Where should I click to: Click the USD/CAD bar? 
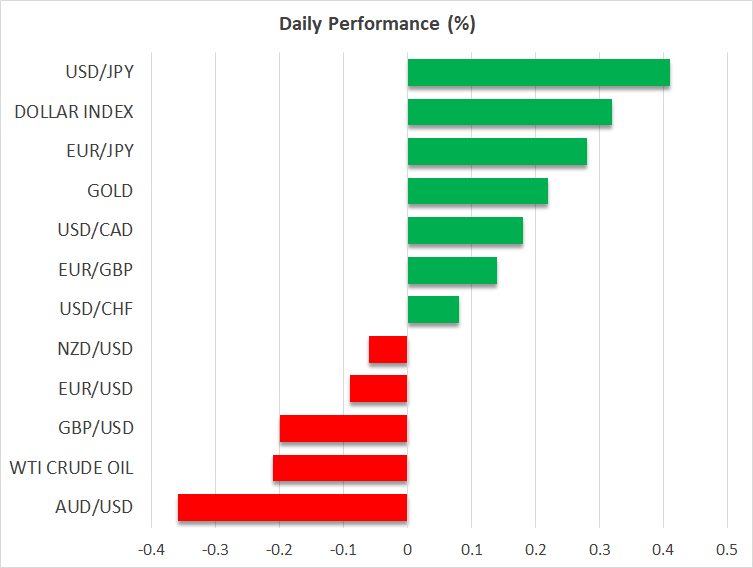pos(465,230)
